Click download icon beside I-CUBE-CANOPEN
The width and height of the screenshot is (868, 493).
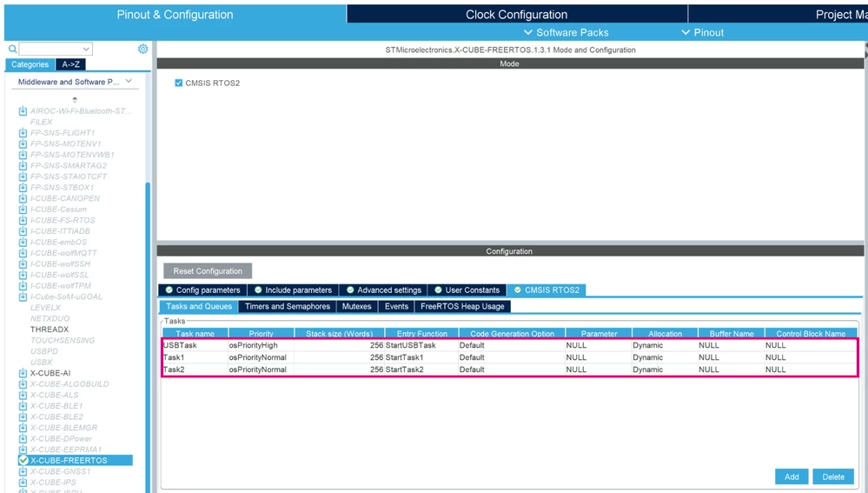23,198
